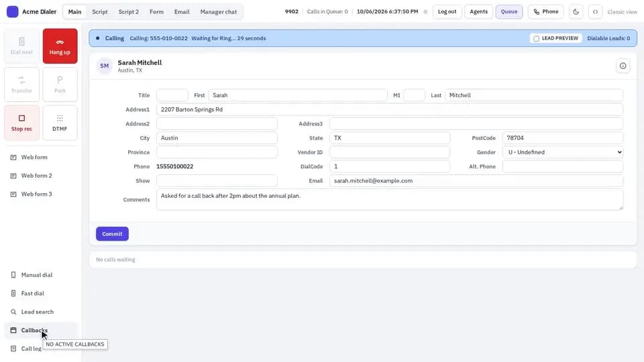This screenshot has width=644, height=362.
Task: Enable the Lead Preview checkbox
Action: 537,39
